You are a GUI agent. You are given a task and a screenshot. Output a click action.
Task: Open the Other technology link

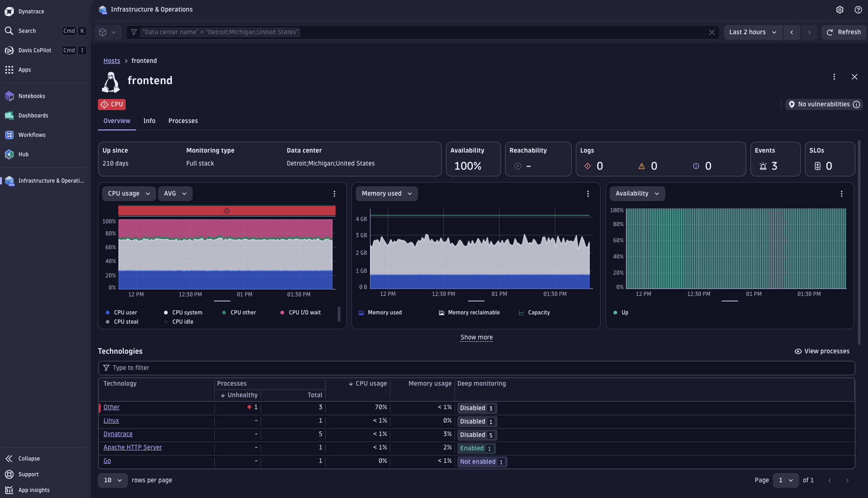[111, 407]
